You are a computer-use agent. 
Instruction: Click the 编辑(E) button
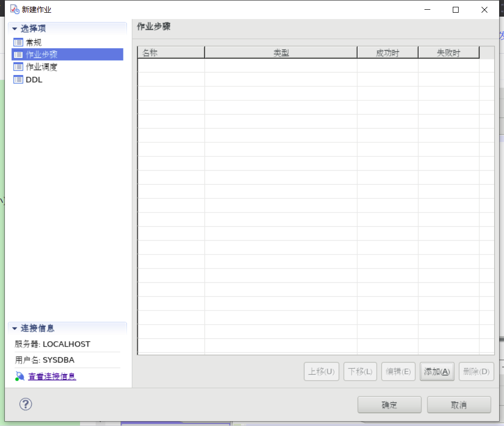click(398, 371)
